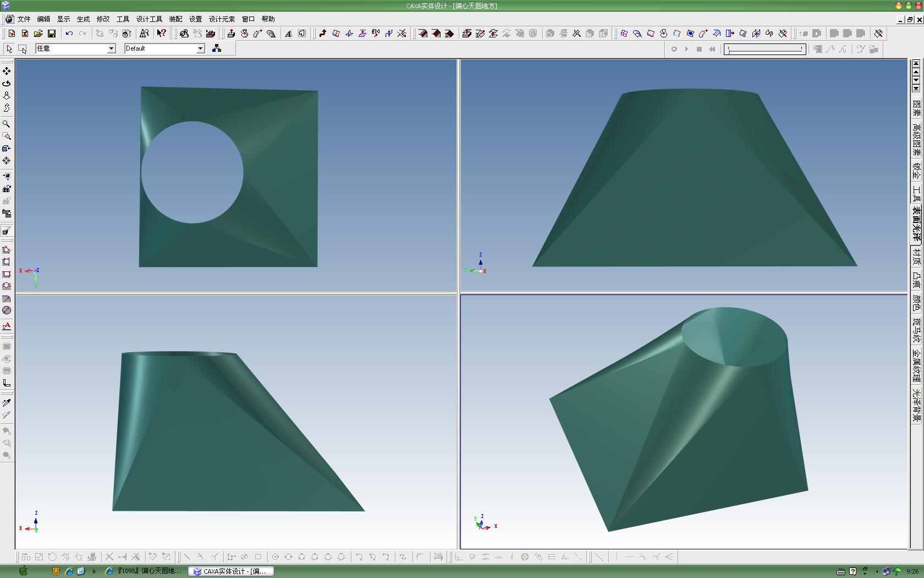This screenshot has height=578, width=924.
Task: Open the 『1098』 browser window in taskbar
Action: point(144,571)
